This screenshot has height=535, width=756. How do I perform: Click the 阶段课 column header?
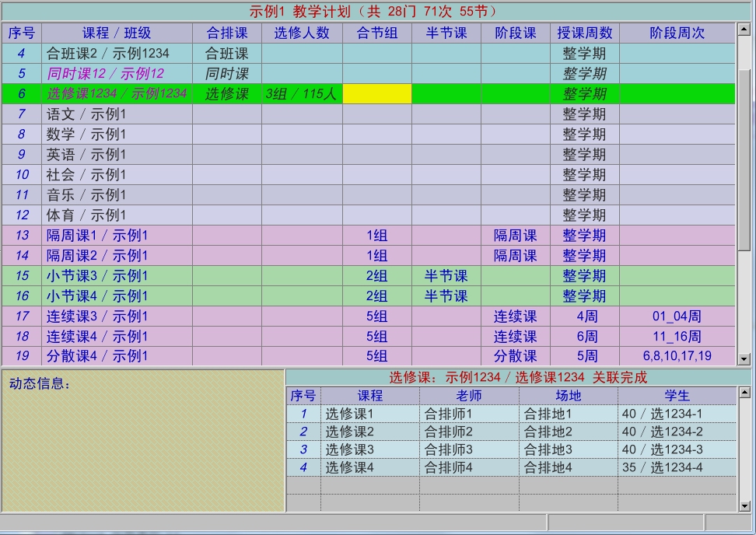pyautogui.click(x=516, y=33)
